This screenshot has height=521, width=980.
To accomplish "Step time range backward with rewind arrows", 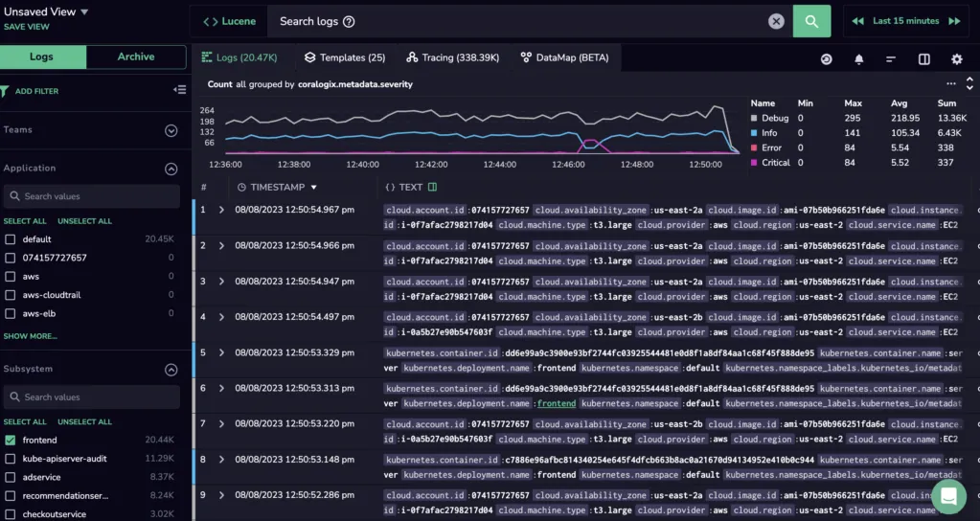I will (858, 21).
